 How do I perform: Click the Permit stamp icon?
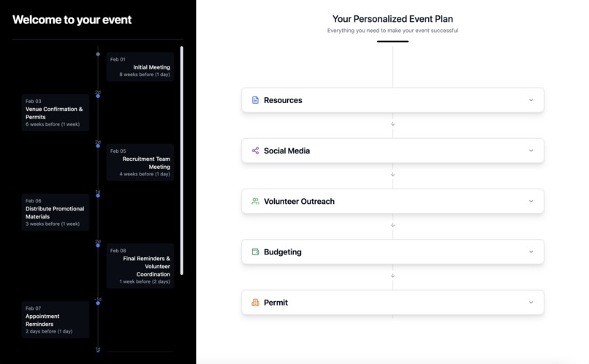(255, 302)
